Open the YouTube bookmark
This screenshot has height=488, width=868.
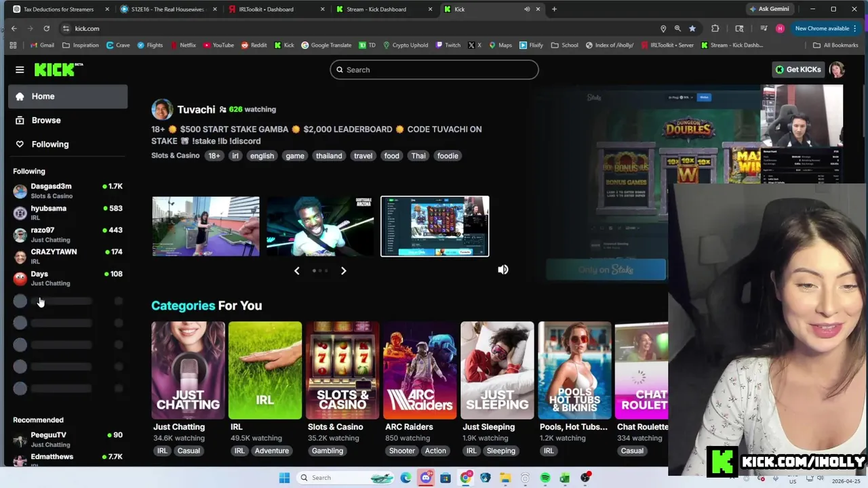[x=218, y=45]
